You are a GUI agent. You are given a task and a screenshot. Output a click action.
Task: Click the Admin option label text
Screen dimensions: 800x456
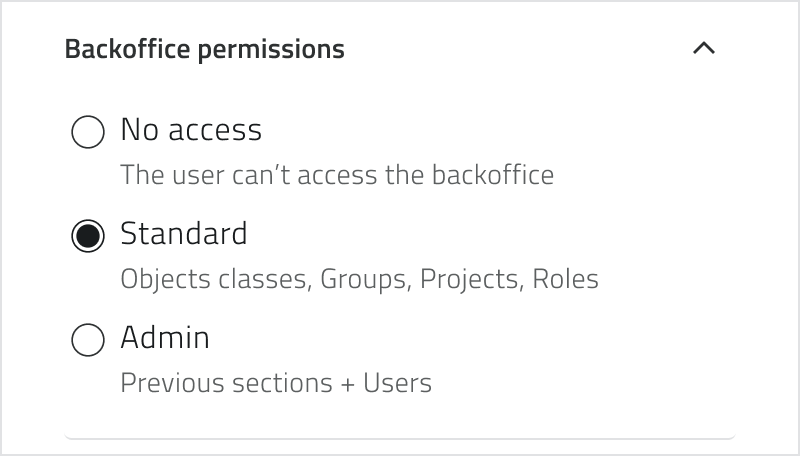coord(165,338)
